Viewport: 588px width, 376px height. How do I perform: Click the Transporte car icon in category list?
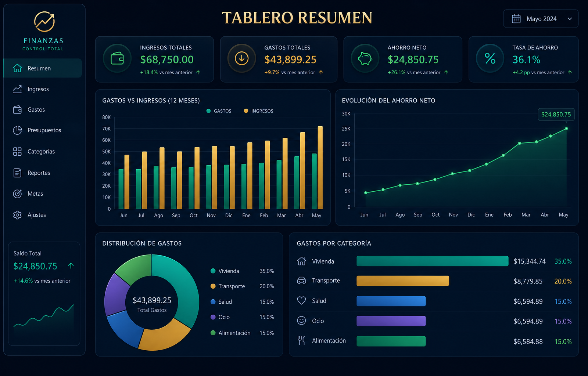coord(301,281)
